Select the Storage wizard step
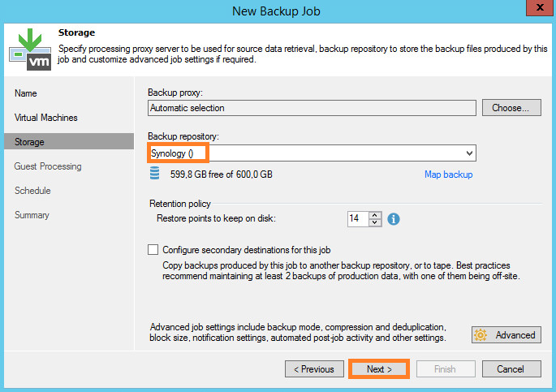 pyautogui.click(x=69, y=141)
